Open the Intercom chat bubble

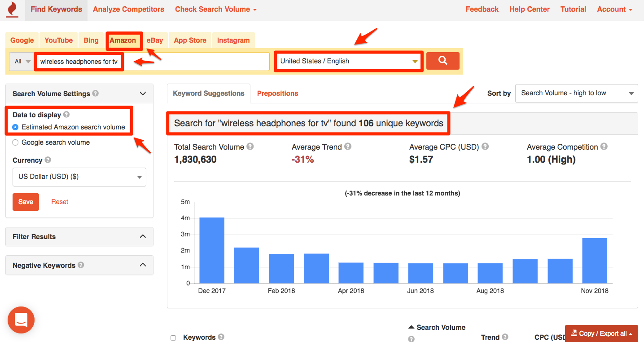21,320
